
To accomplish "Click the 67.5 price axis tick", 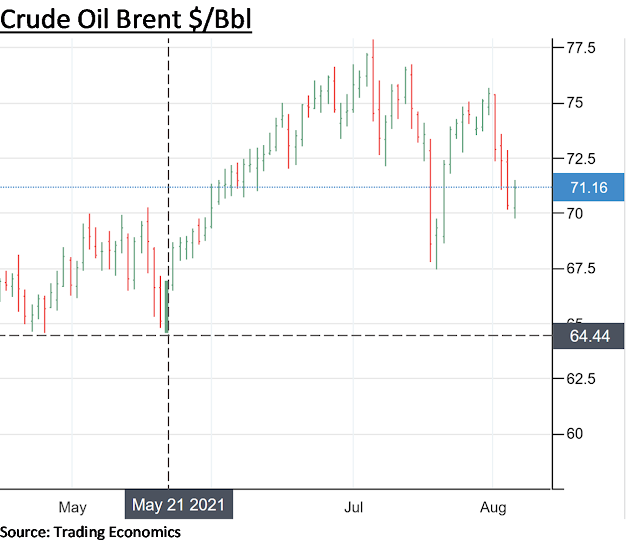I will point(581,268).
